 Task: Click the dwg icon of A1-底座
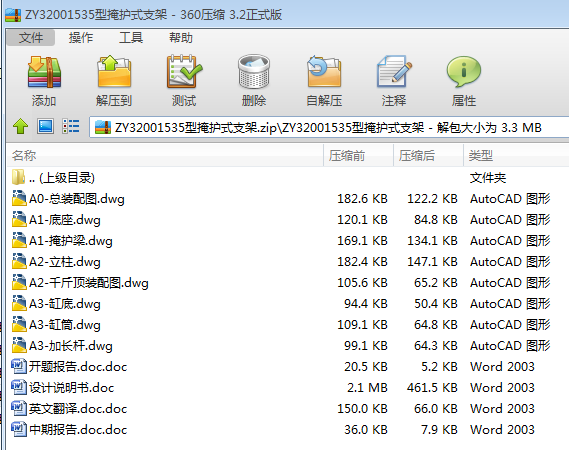click(x=19, y=219)
